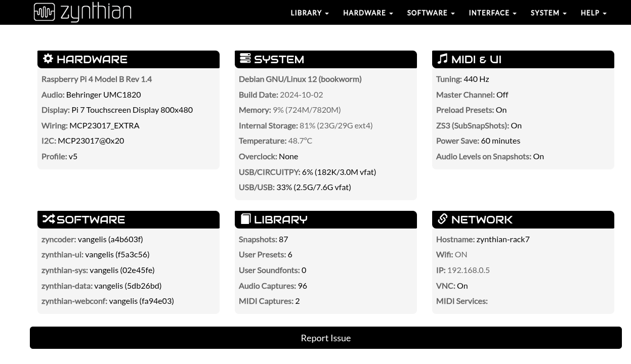The width and height of the screenshot is (631, 364).
Task: Click User Soundfonts: 0 entry
Action: (272, 270)
